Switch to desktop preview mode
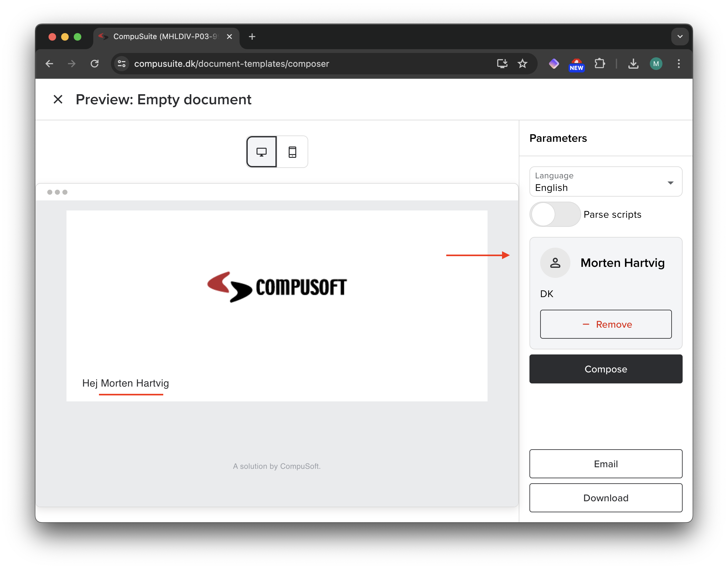 pos(261,152)
